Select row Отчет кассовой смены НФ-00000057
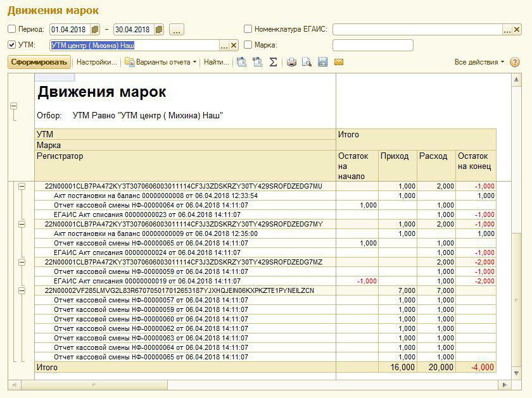Viewport: 532px width, 398px height. pyautogui.click(x=265, y=300)
